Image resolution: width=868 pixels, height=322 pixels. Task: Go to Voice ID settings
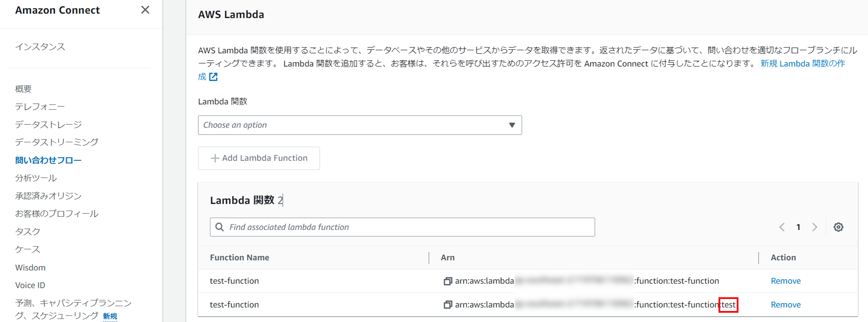(x=30, y=285)
